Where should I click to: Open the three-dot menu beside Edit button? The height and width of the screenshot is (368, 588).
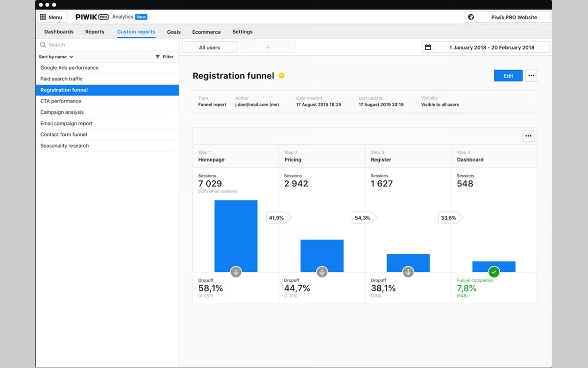pyautogui.click(x=531, y=76)
